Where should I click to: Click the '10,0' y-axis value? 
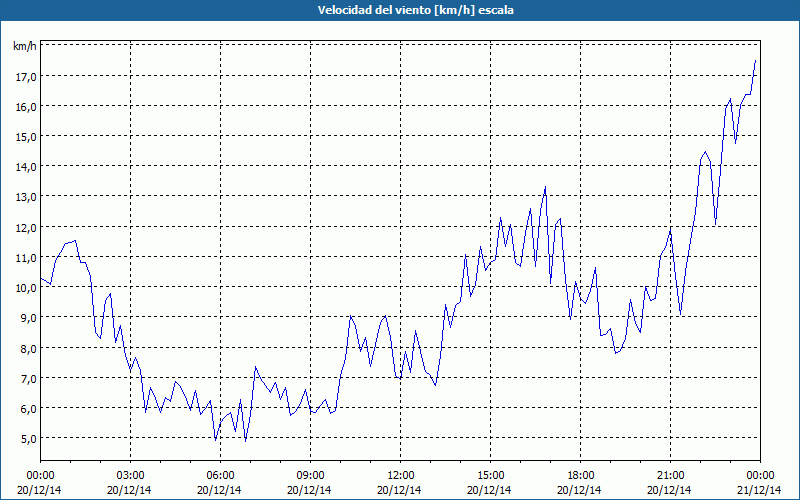(26, 288)
